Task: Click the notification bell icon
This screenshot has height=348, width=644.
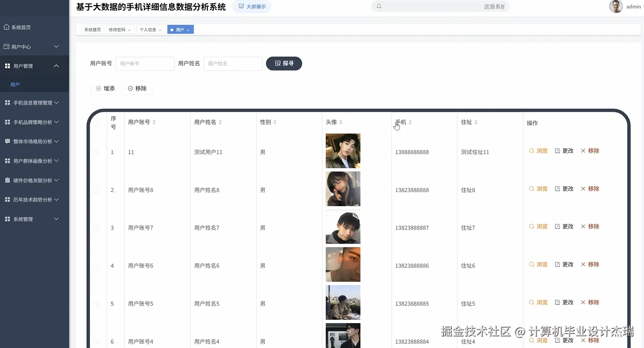Action: pyautogui.click(x=379, y=7)
